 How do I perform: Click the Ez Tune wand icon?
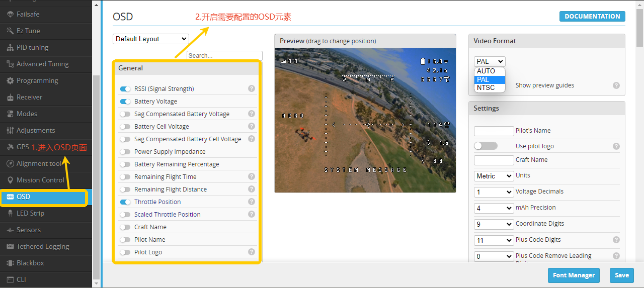coord(10,31)
